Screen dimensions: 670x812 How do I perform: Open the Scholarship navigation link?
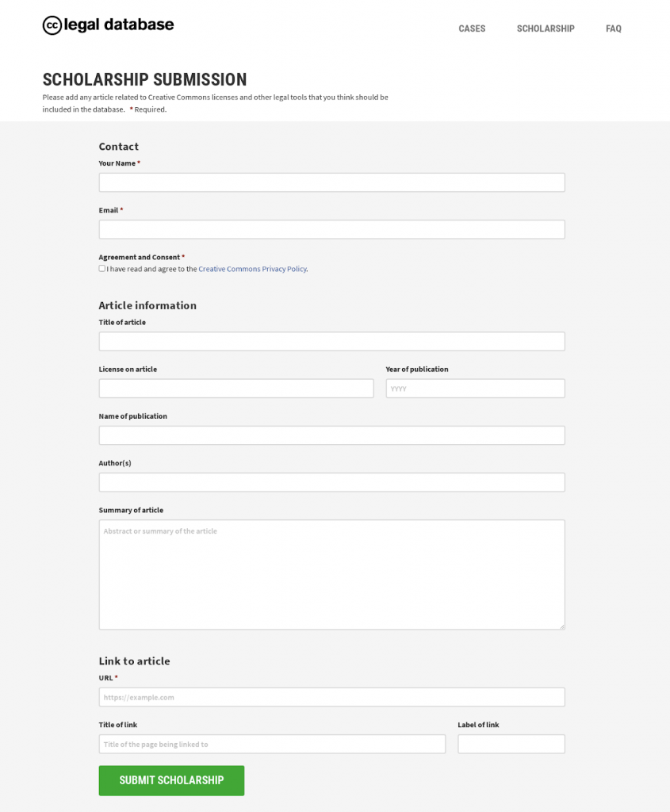[546, 29]
